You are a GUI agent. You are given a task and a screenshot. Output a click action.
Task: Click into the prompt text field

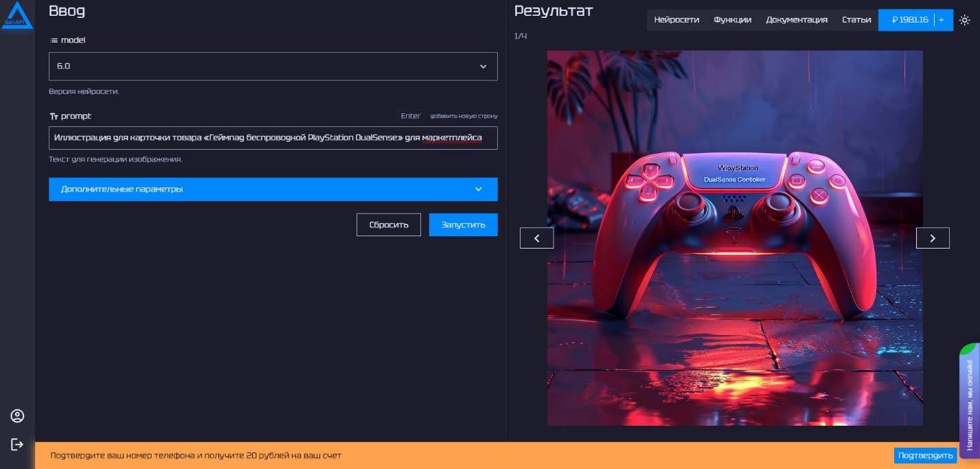273,138
